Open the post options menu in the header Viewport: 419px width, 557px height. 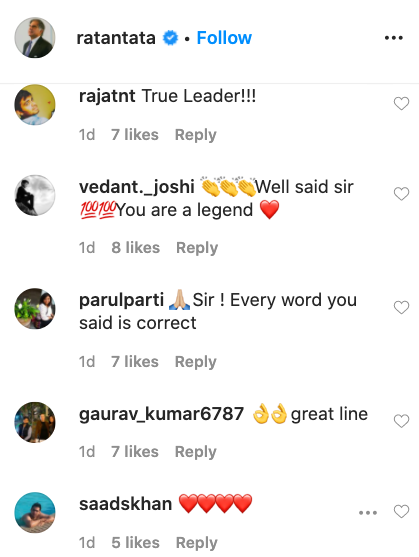tap(393, 38)
